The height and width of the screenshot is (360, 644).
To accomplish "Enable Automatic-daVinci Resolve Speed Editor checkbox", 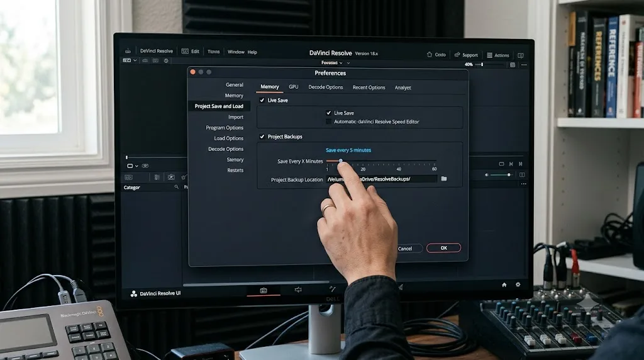I will click(x=328, y=121).
